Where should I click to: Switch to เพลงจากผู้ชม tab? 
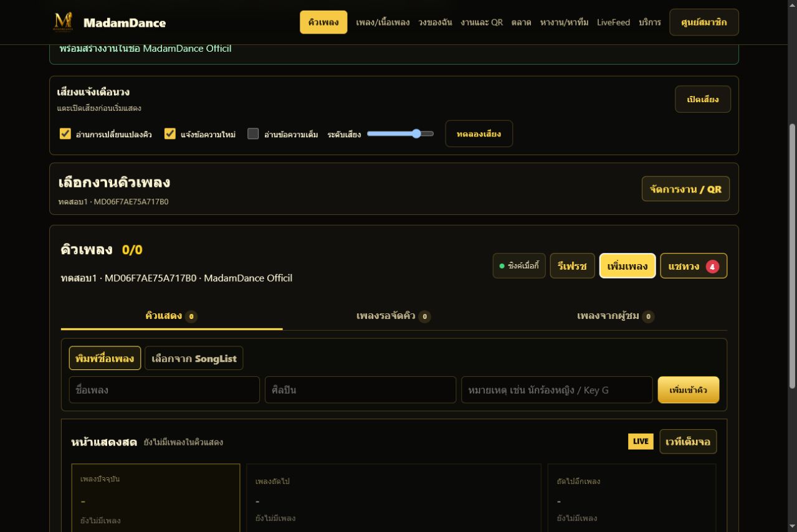tap(616, 316)
